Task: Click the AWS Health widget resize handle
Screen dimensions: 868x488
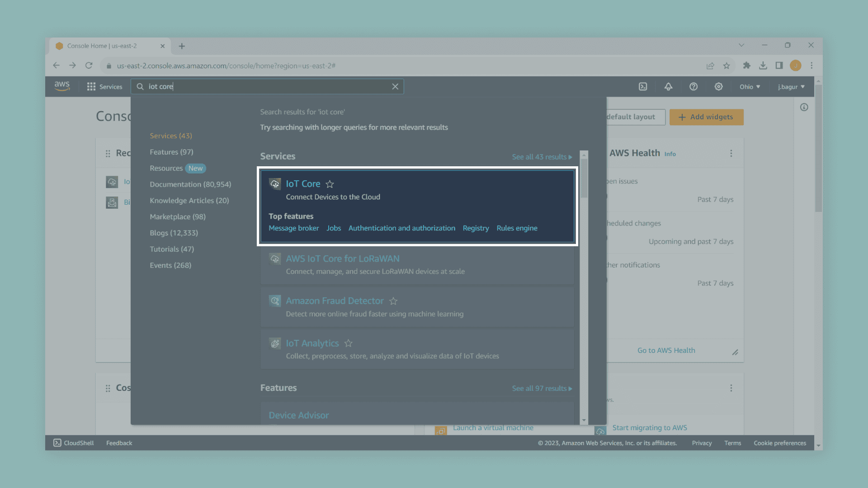Action: pyautogui.click(x=735, y=352)
